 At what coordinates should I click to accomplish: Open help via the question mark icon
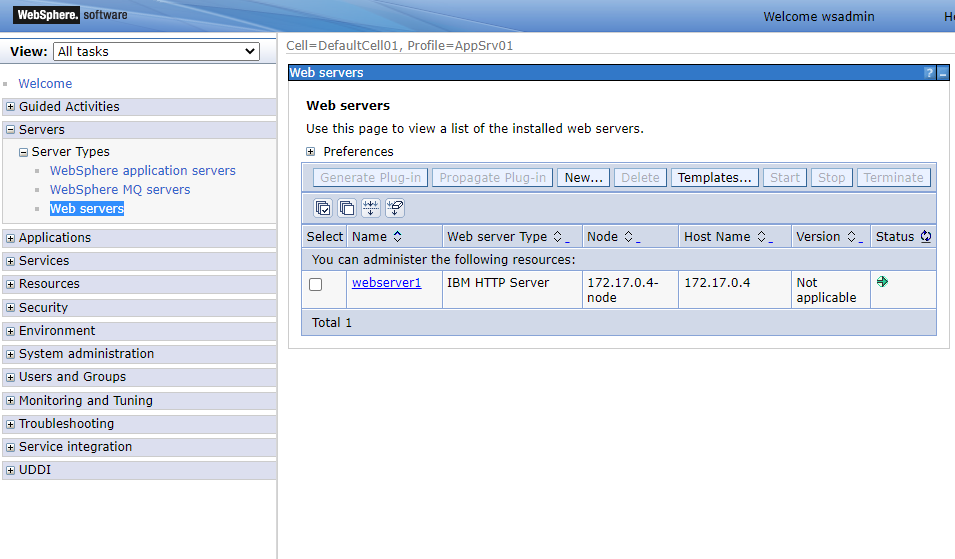click(929, 73)
